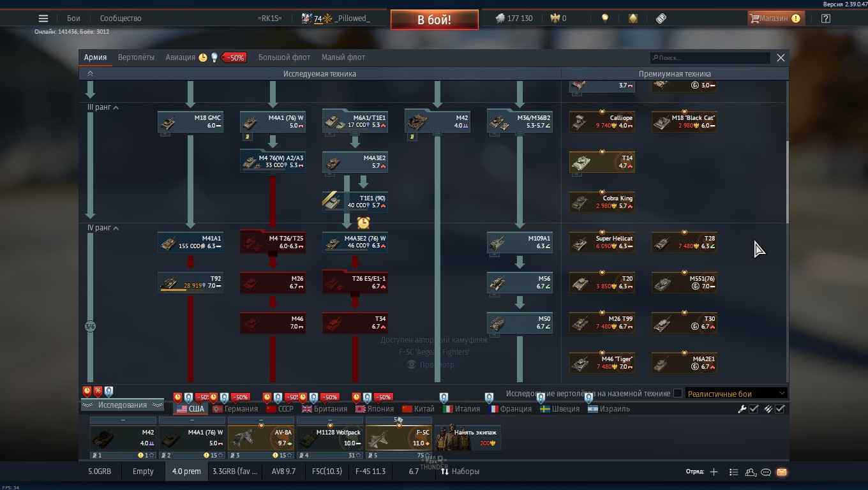This screenshot has height=490, width=868.
Task: Switch to the Малый флот tab
Action: [x=343, y=57]
